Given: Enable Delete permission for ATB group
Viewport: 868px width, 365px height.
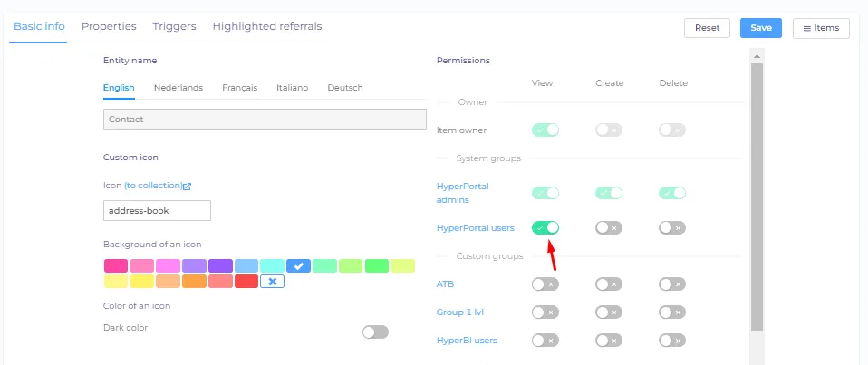Looking at the screenshot, I should (x=672, y=284).
